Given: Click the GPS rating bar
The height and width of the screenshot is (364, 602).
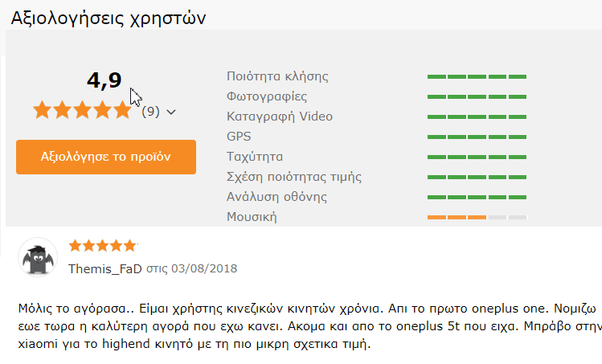Looking at the screenshot, I should click(x=477, y=137).
